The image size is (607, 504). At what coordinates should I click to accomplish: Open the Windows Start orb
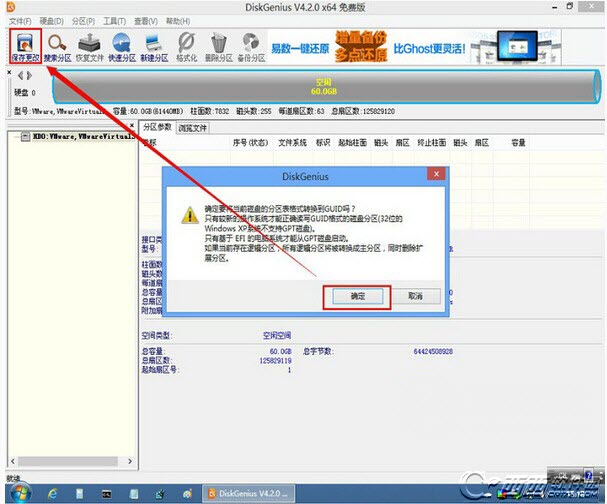[21, 493]
